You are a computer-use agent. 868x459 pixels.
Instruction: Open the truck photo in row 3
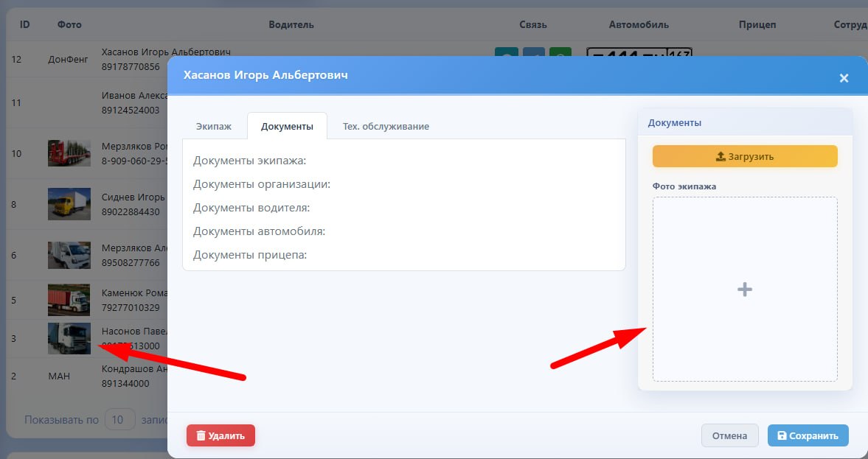(x=69, y=338)
